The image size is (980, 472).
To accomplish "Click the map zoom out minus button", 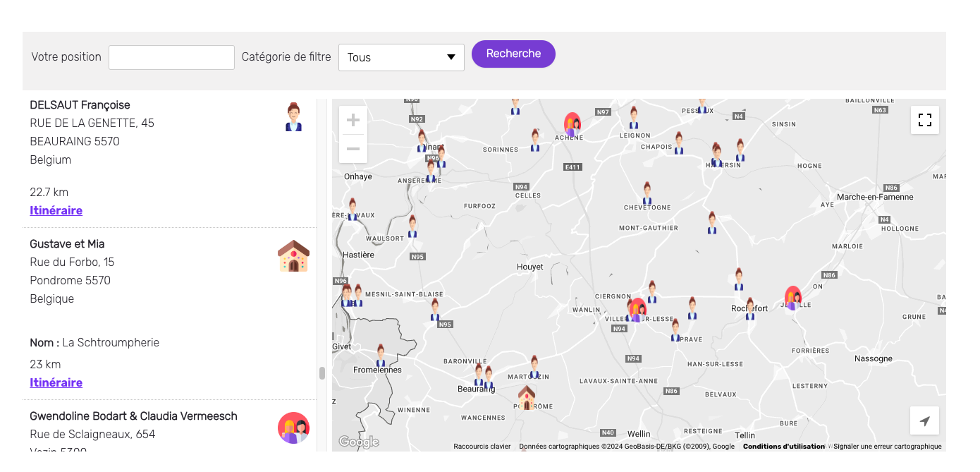I will click(353, 149).
